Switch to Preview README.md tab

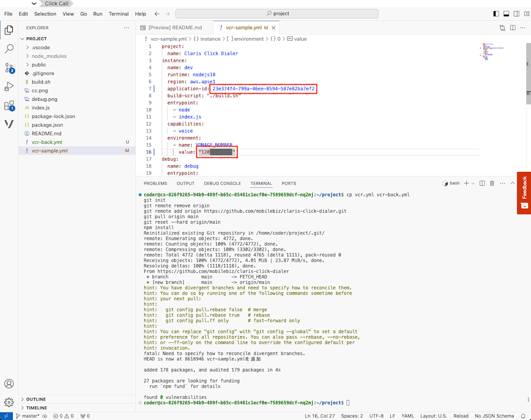(174, 27)
